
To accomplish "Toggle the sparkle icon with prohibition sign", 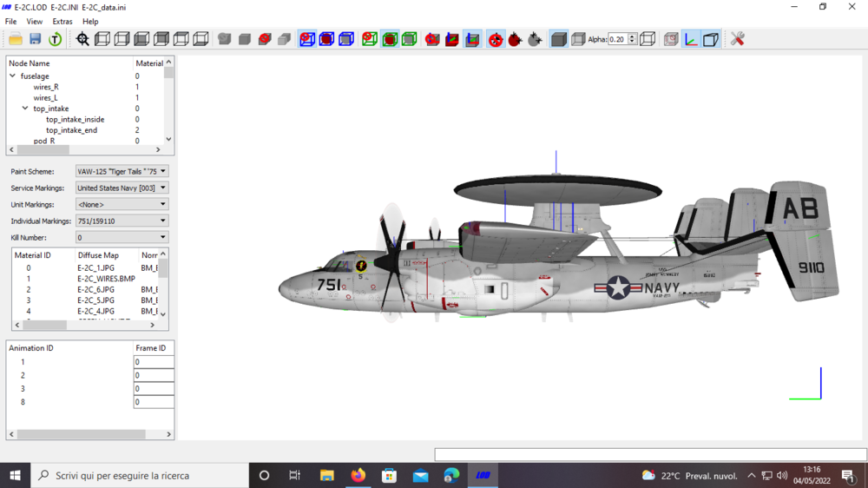I will (x=496, y=39).
